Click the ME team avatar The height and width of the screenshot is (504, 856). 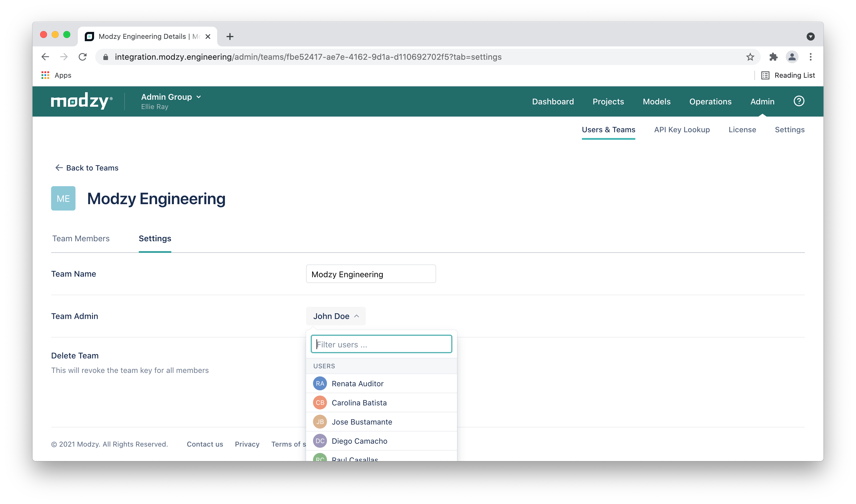[63, 198]
